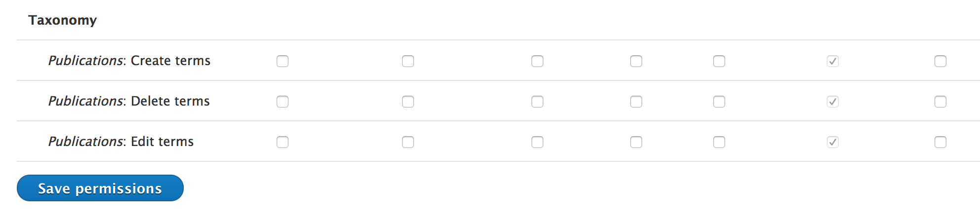Image resolution: width=980 pixels, height=223 pixels.
Task: Check second-column box for Publications: Create terms
Action: 408,61
